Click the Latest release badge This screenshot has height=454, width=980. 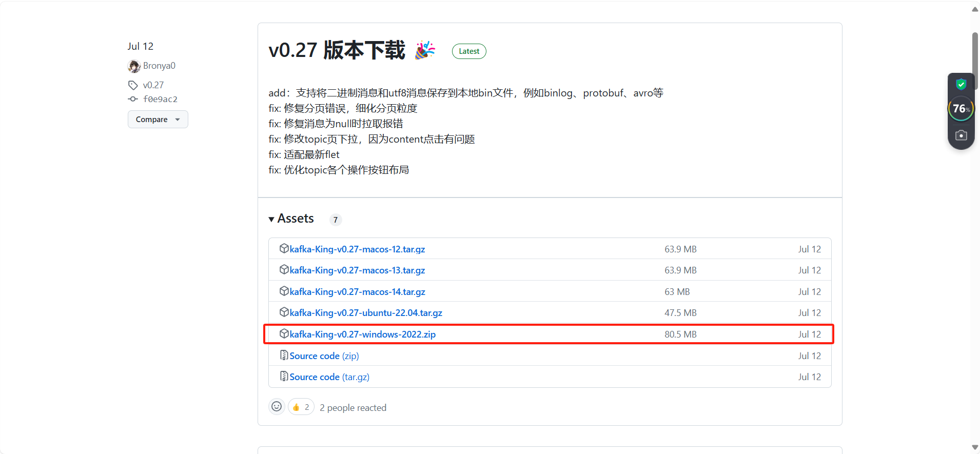(469, 51)
